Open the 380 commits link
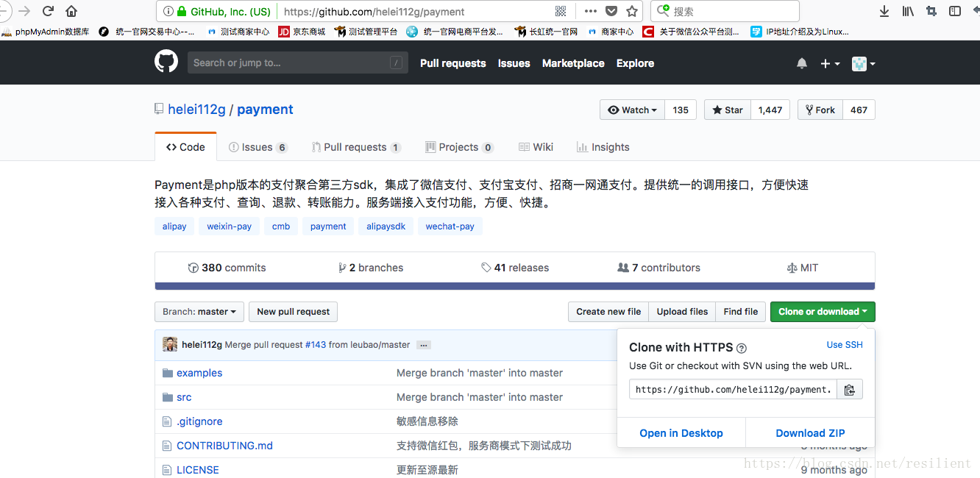980x478 pixels. [227, 268]
